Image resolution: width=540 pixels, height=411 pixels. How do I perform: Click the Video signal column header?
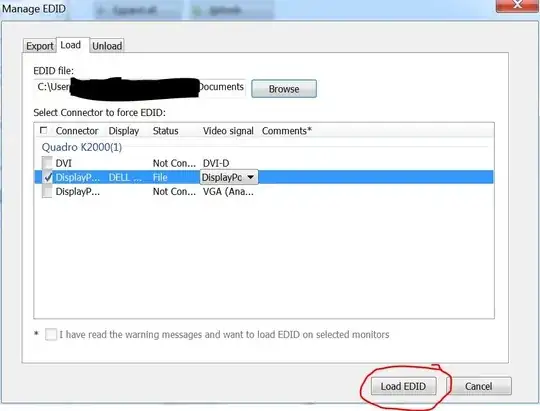tap(228, 131)
